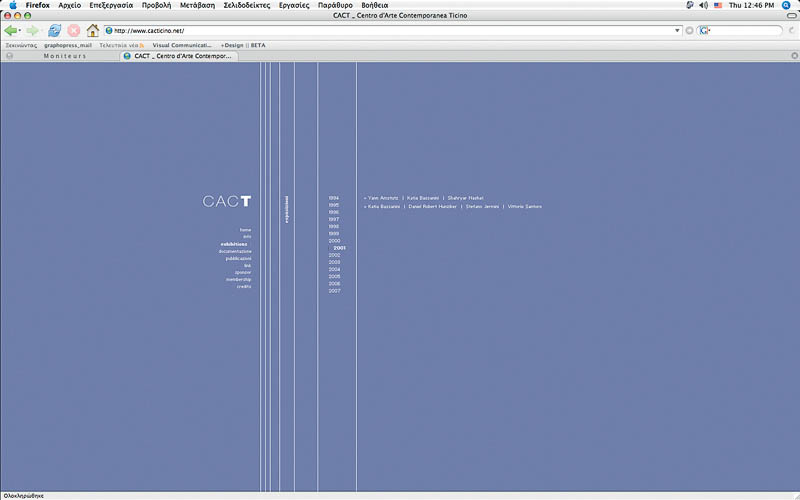Click the red Stop loading icon
This screenshot has width=800, height=500.
(74, 31)
